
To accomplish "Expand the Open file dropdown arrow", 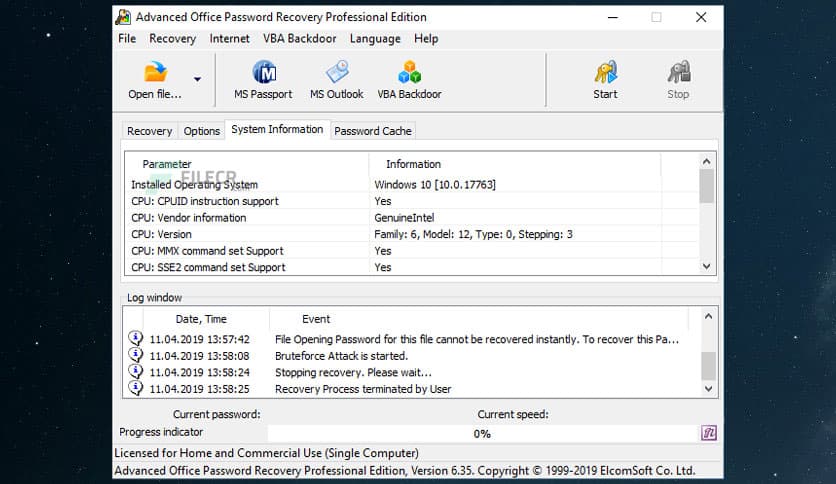I will 197,79.
